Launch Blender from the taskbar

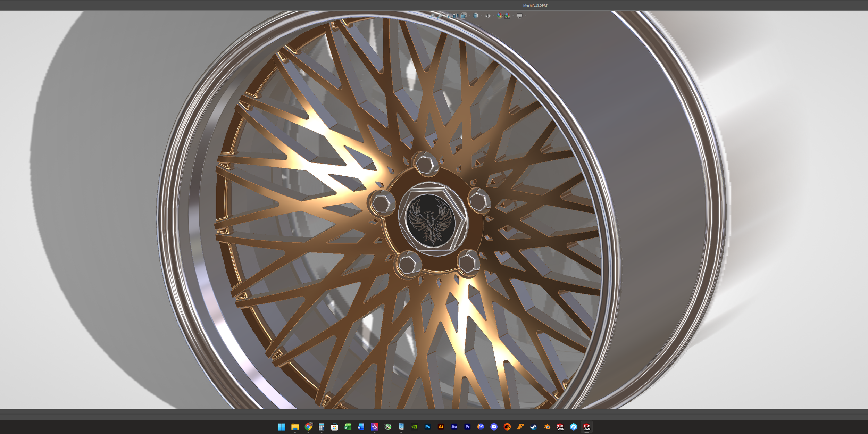click(x=547, y=427)
